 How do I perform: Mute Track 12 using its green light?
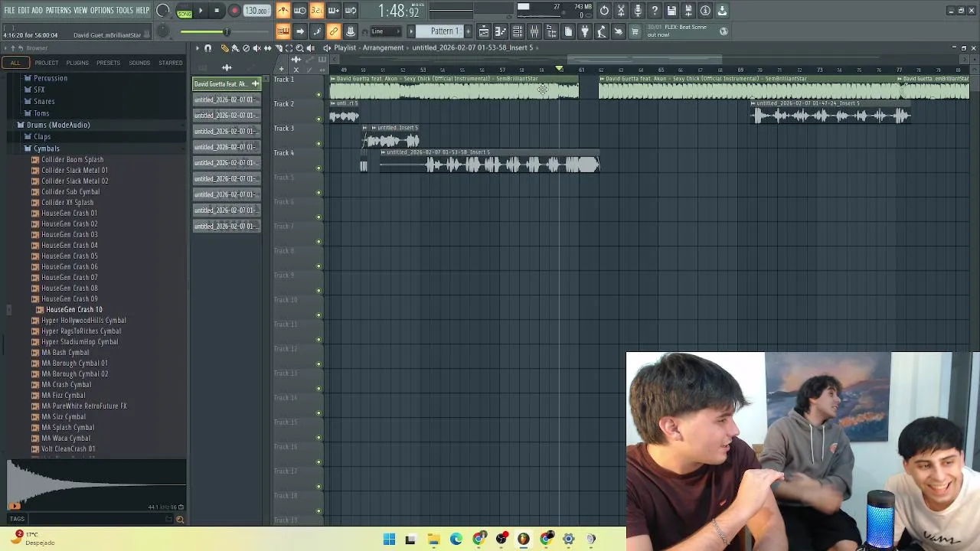click(318, 364)
